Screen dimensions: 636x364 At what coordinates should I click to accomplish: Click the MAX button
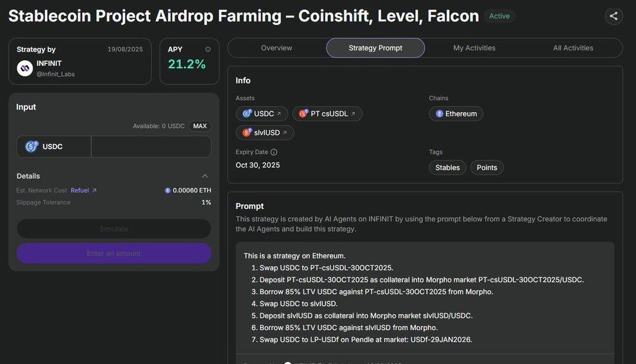tap(200, 126)
